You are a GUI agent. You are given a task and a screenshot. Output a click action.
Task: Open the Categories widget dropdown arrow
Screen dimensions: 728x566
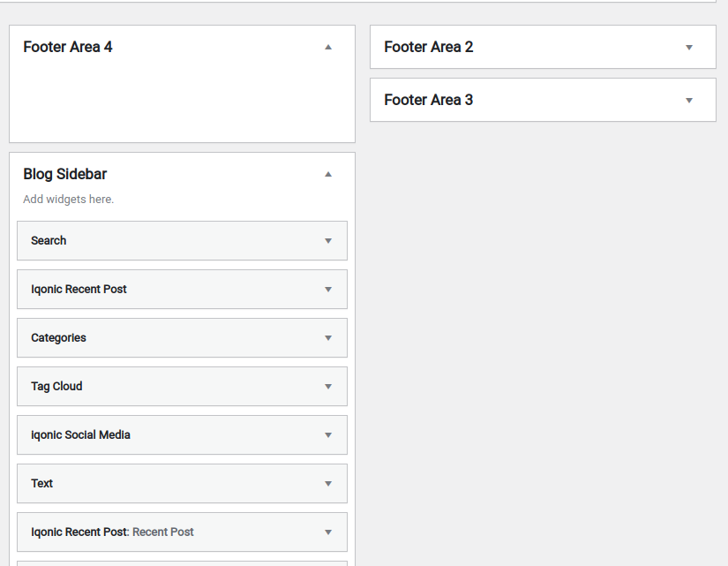pos(328,337)
